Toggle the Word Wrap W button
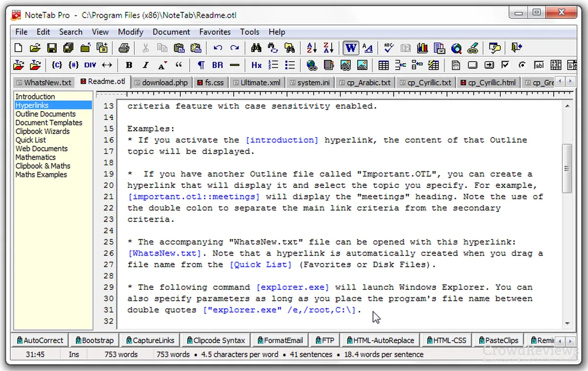 [x=351, y=48]
